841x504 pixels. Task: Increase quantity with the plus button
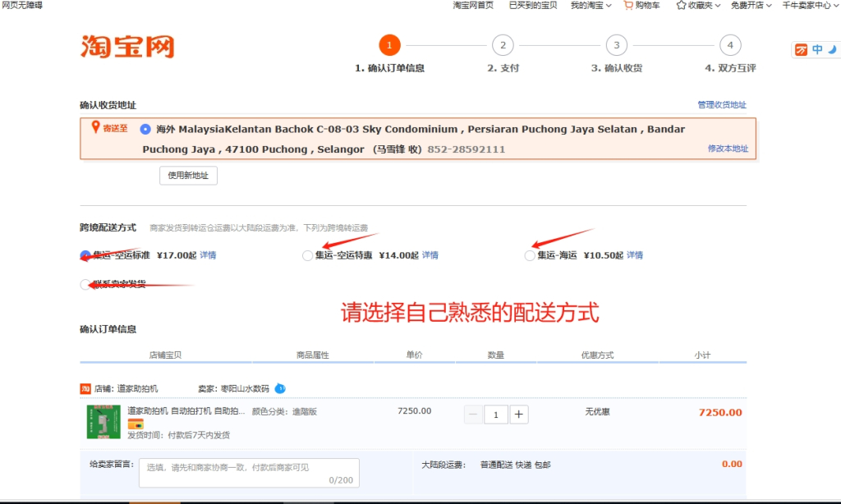coord(519,415)
